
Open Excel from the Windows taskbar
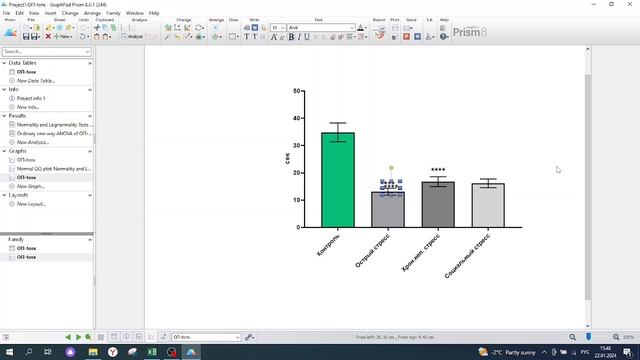pyautogui.click(x=152, y=352)
